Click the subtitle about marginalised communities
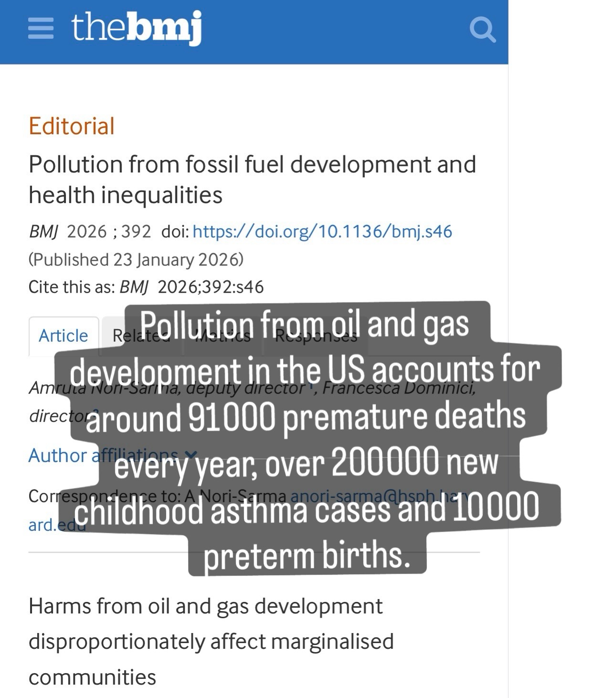 pos(210,641)
